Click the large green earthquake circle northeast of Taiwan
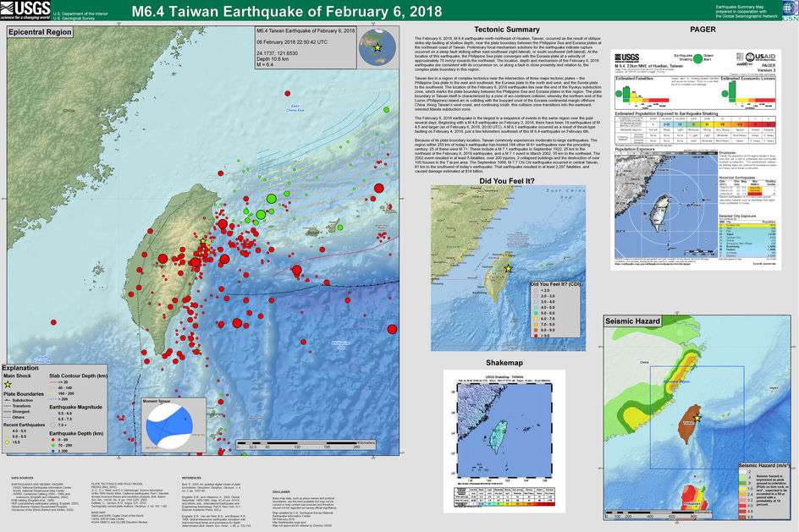Screen dimensions: 799x532 tap(271, 199)
